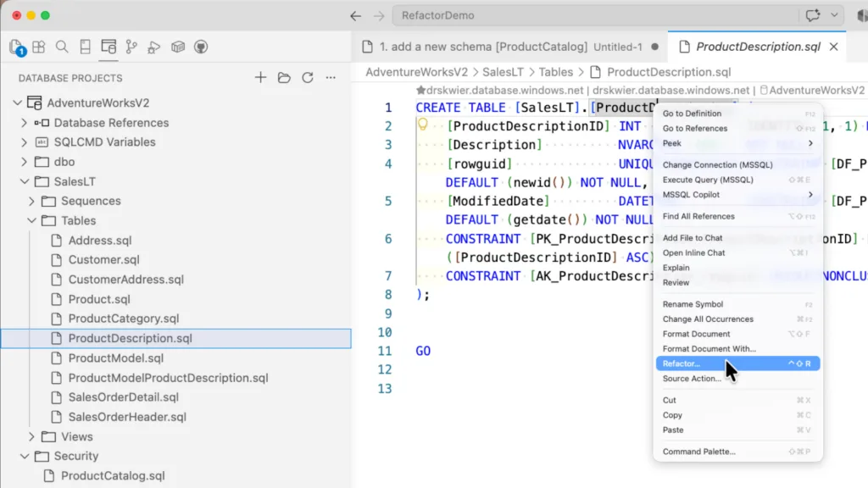Collapse the Tables folder
The height and width of the screenshot is (488, 868).
(x=31, y=221)
